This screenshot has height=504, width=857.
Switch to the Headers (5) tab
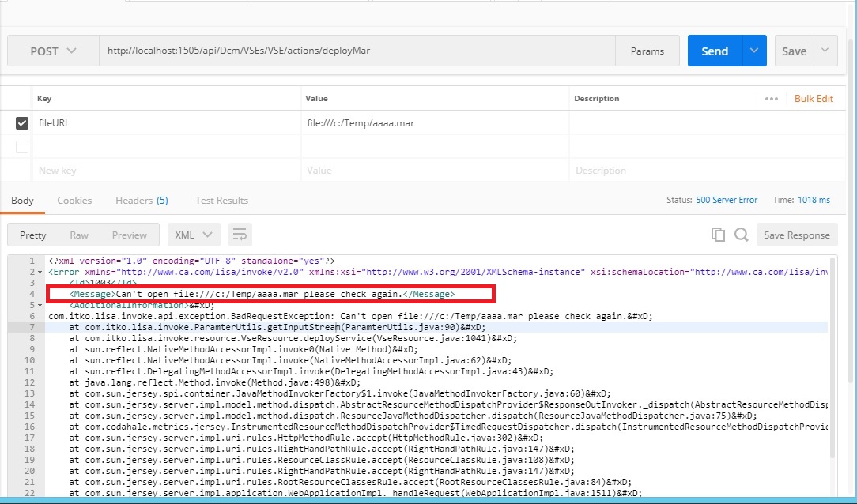point(141,200)
